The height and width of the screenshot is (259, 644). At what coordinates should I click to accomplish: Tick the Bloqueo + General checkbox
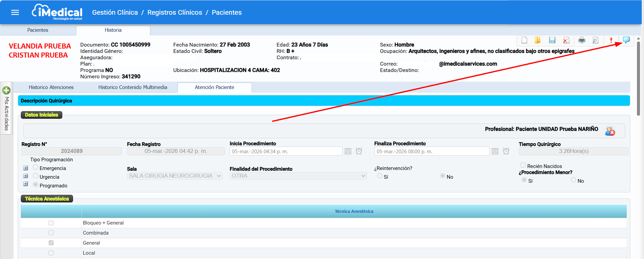(x=51, y=223)
